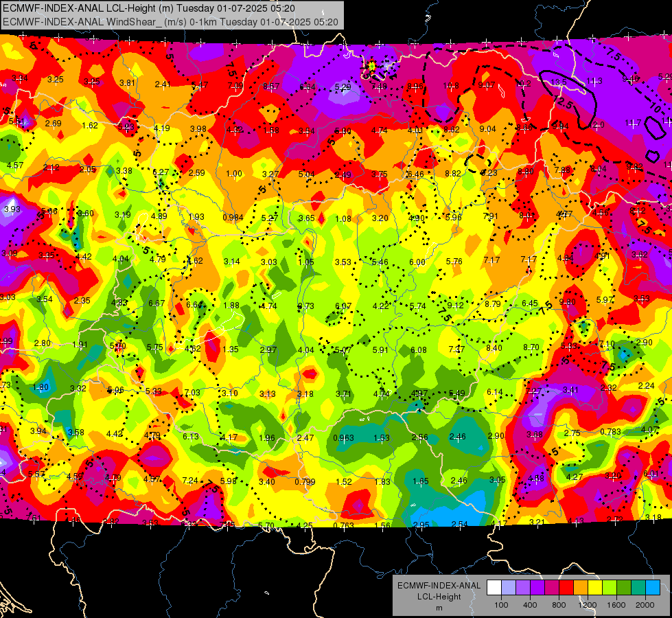The image size is (672, 618).
Task: Click the grid value 7.03
Action: point(192,392)
